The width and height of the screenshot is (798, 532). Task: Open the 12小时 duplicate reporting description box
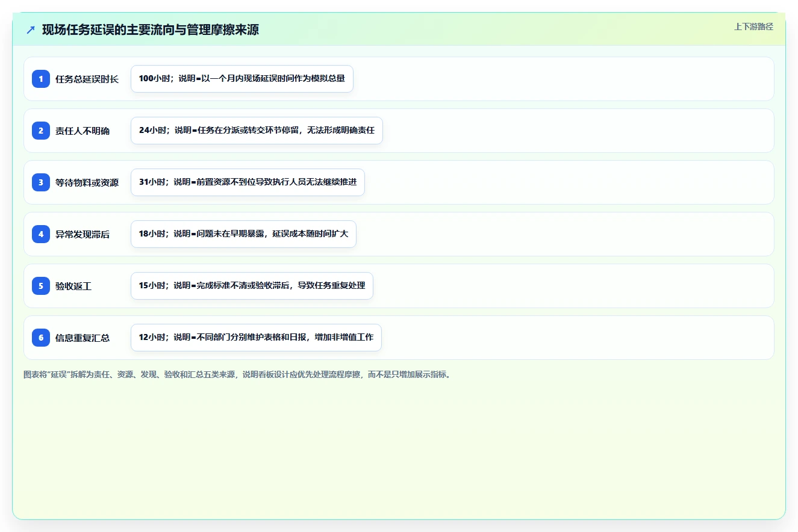pyautogui.click(x=256, y=338)
